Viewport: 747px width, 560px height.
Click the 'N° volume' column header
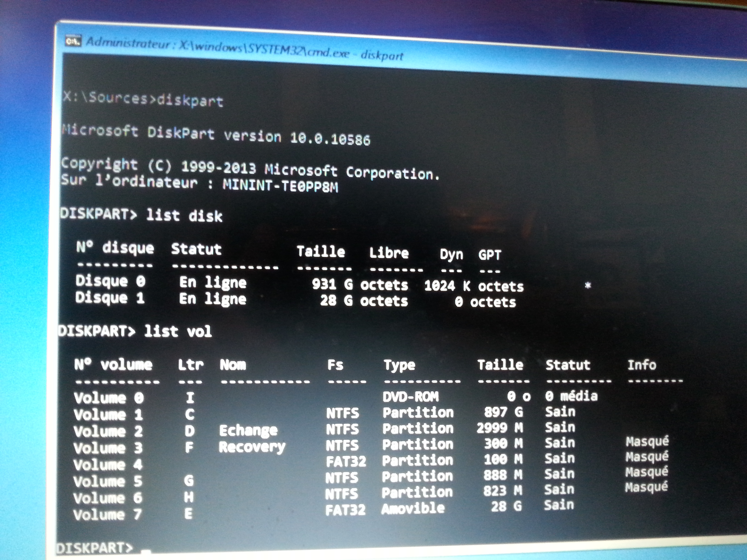coord(113,365)
